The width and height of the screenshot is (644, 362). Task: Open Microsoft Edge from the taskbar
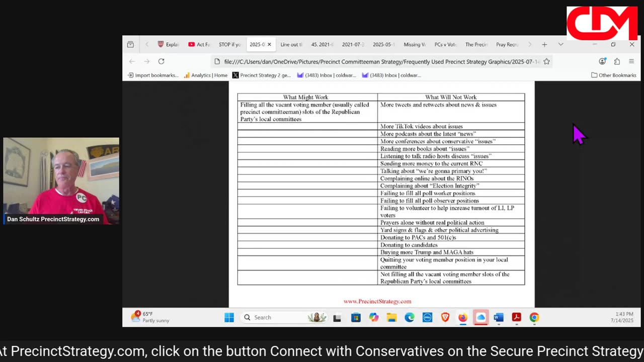[410, 317]
